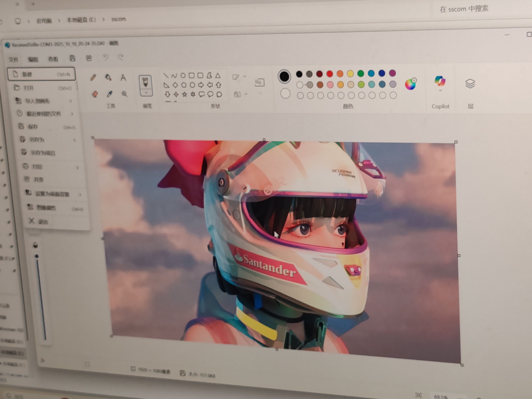Pick the purple color swatch
This screenshot has width=532, height=399.
(x=392, y=73)
